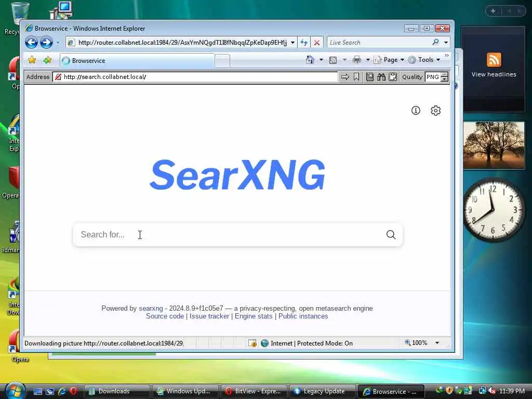
Task: Add page to Favorites with plus-star icon
Action: [x=47, y=60]
